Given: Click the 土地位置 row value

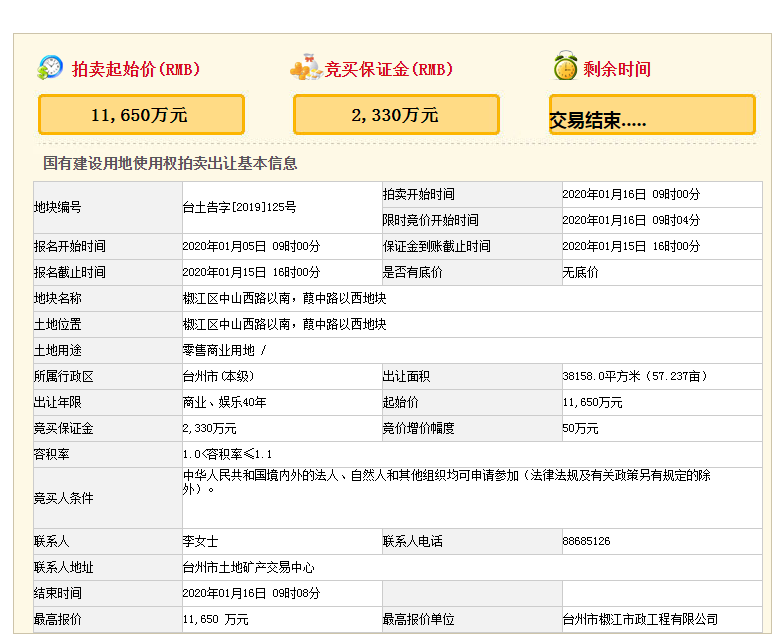Looking at the screenshot, I should point(284,324).
